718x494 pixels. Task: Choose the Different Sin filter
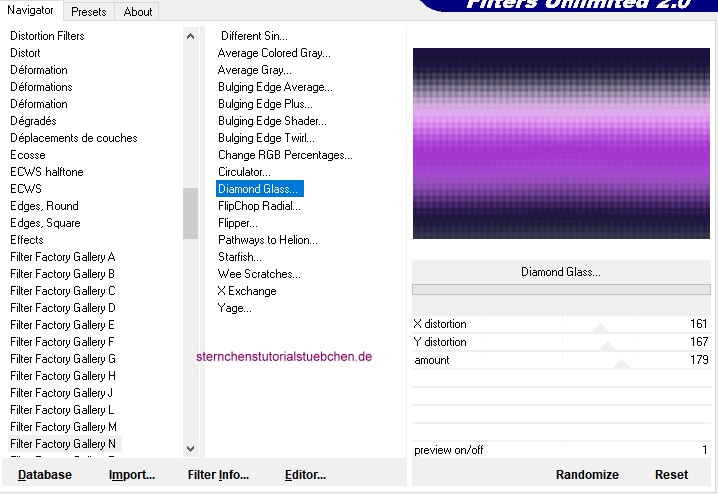pos(254,36)
